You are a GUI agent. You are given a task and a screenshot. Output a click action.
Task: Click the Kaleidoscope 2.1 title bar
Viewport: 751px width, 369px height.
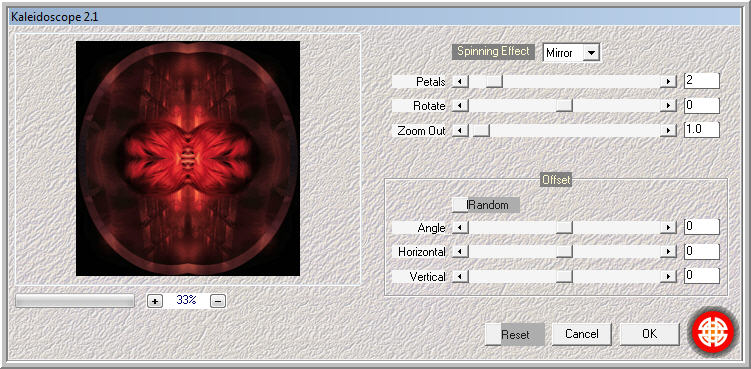tap(375, 17)
